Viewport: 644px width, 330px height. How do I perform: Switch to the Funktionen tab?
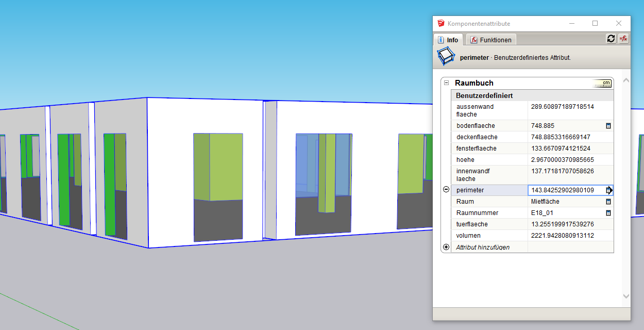point(491,40)
